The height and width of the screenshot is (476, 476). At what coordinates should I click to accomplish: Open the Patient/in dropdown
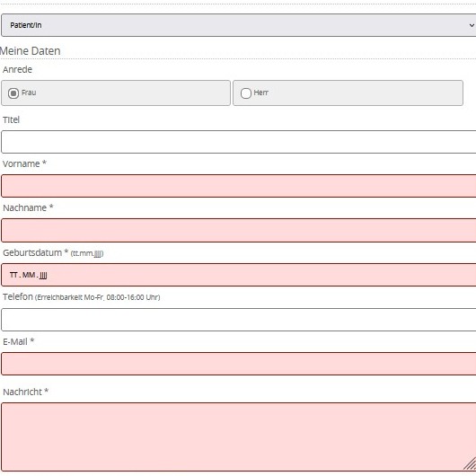point(239,25)
